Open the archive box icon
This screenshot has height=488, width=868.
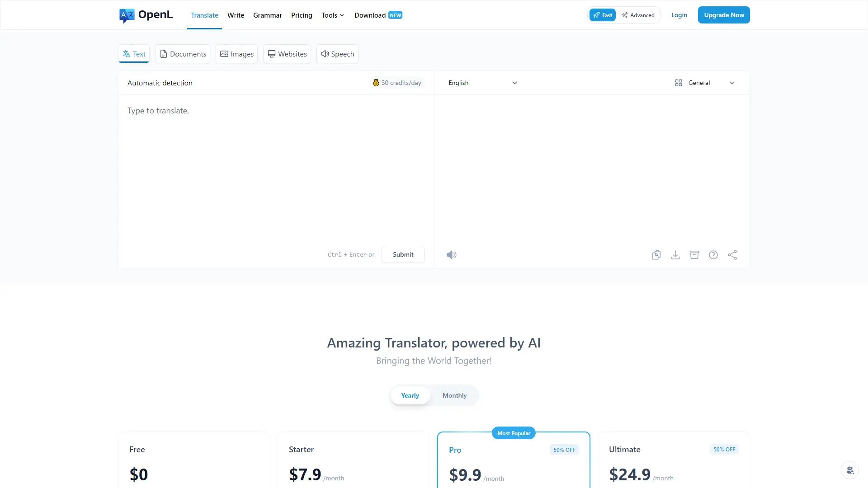pos(694,255)
